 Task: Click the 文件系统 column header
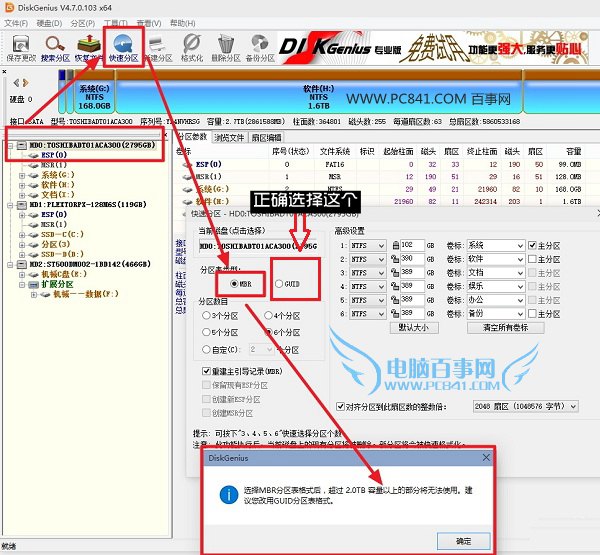pos(335,152)
